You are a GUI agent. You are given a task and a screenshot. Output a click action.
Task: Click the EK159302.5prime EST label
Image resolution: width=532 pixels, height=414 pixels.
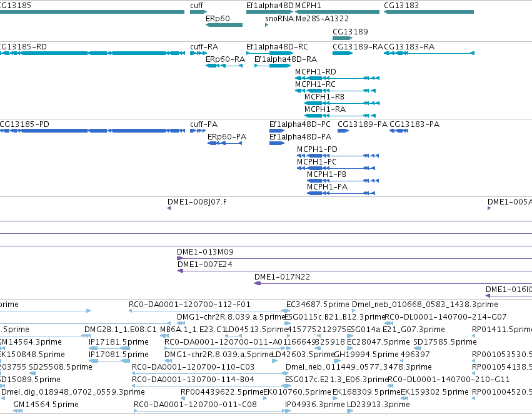pyautogui.click(x=434, y=392)
